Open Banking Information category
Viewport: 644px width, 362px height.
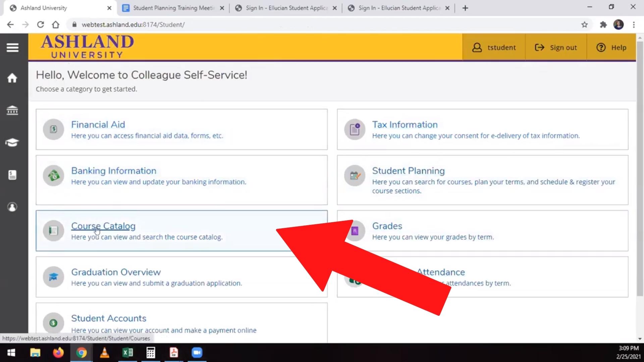[113, 171]
